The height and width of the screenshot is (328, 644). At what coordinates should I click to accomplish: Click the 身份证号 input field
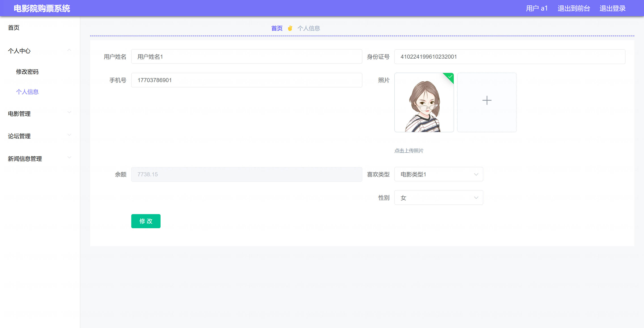pyautogui.click(x=510, y=57)
